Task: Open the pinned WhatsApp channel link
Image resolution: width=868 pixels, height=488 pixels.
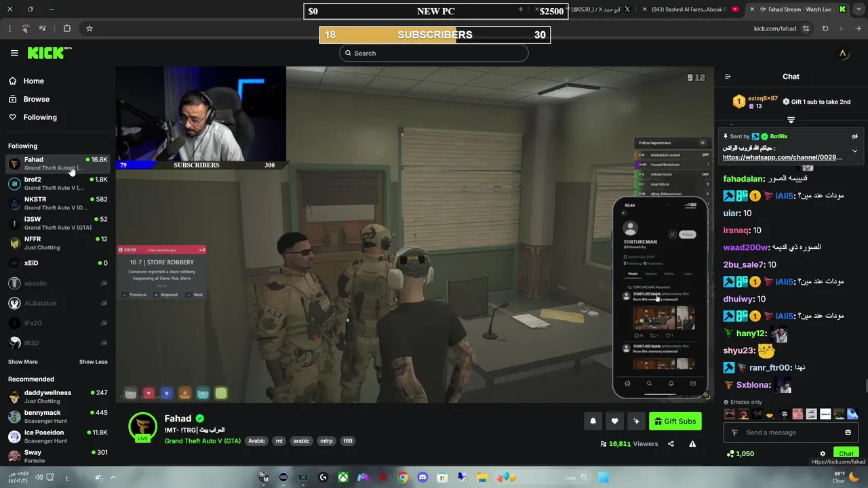Action: click(782, 157)
